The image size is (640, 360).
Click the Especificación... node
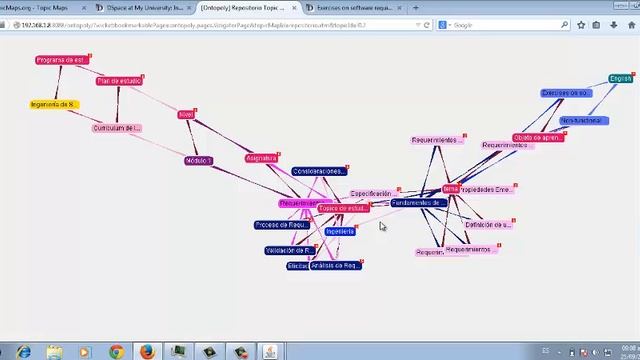coord(374,194)
